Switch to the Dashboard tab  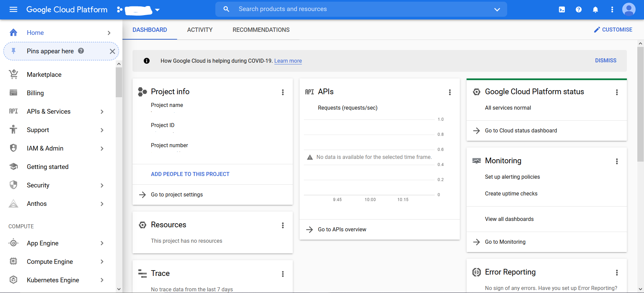coord(150,30)
